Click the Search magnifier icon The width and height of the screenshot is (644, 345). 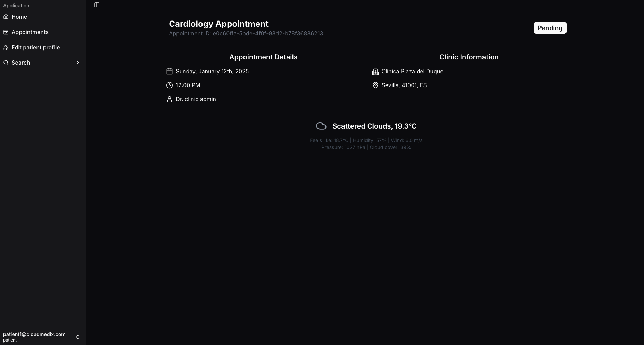[x=6, y=63]
